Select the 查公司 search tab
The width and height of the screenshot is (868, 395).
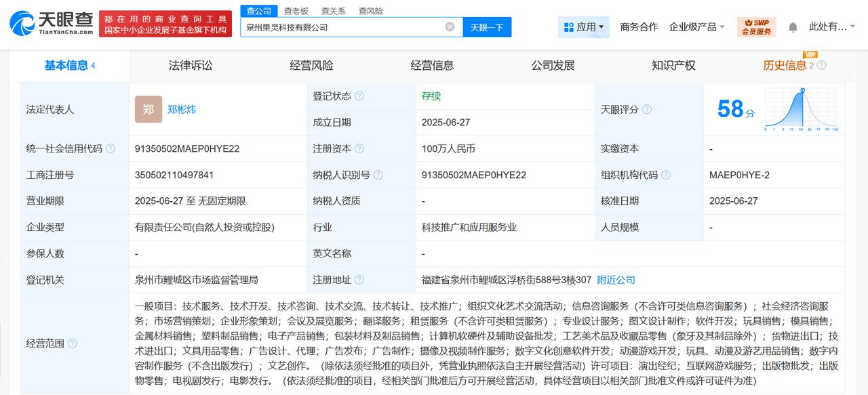258,11
